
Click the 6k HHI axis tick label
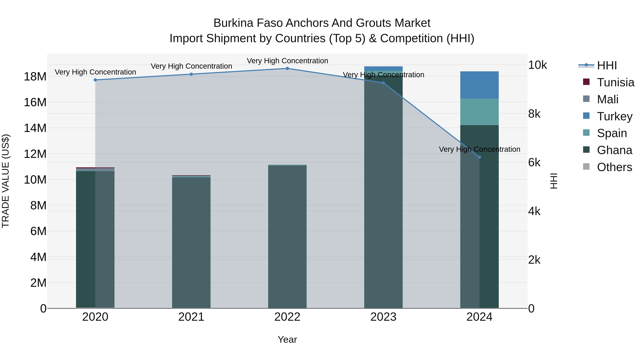pos(535,163)
